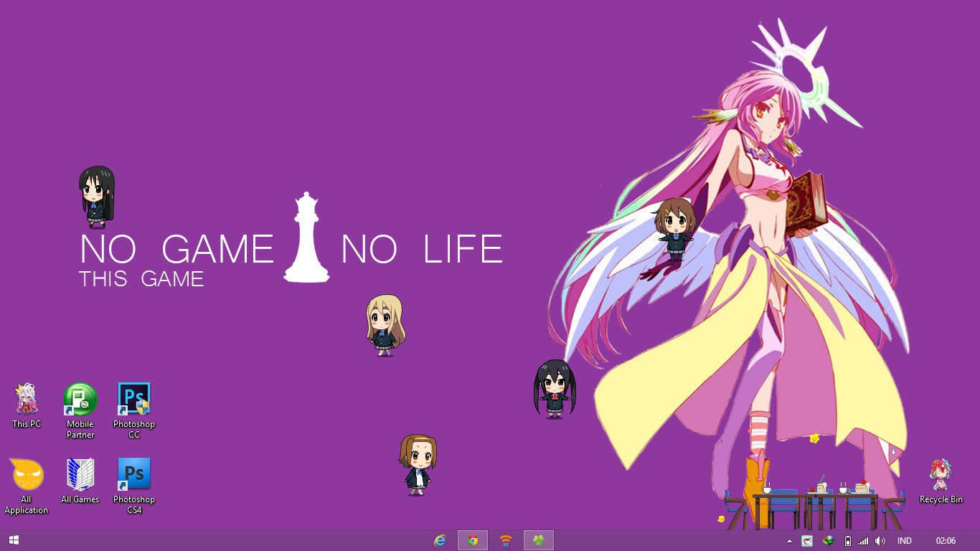Viewport: 980px width, 551px height.
Task: Select the Photoshop CC shortcut
Action: [x=134, y=410]
